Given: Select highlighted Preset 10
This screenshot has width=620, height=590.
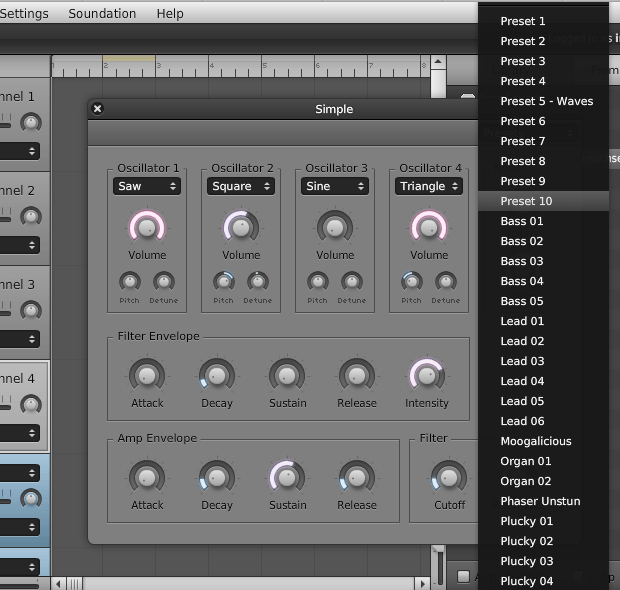Looking at the screenshot, I should coord(543,201).
